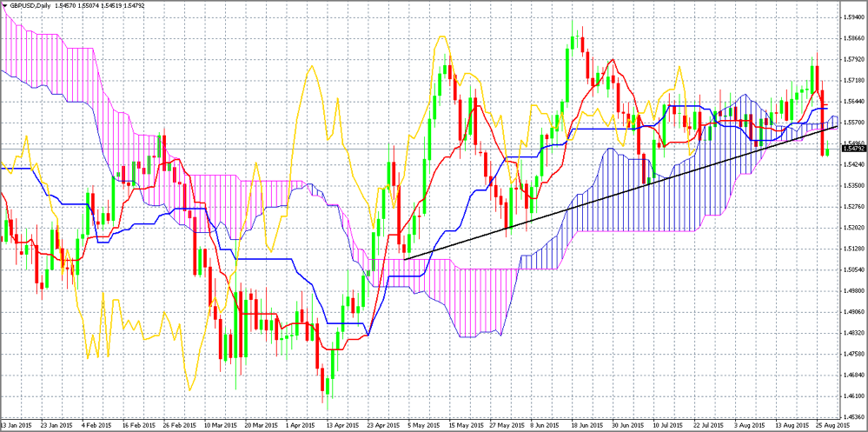Click the pink hatched cloud near January 2015
Image resolution: width=868 pixels, height=432 pixels.
[x=35, y=52]
